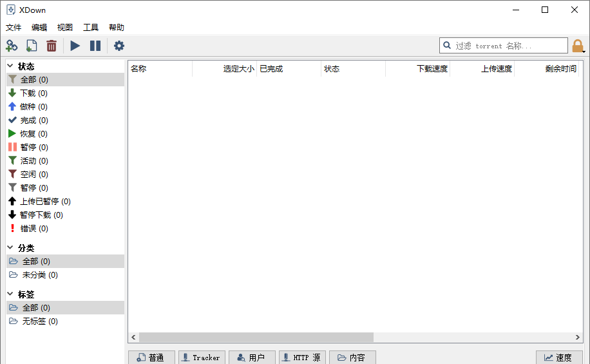This screenshot has height=364, width=590.
Task: Select 暂停 (0) with gray funnel icon
Action: (x=66, y=188)
